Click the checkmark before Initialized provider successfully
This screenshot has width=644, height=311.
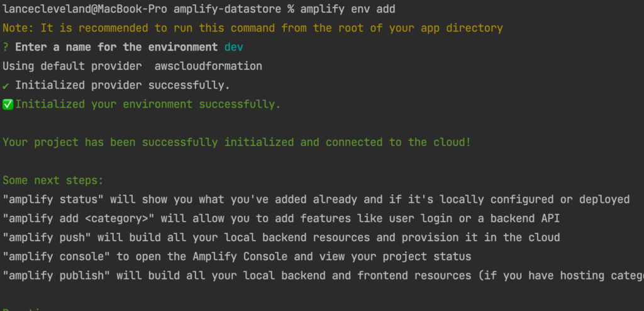point(6,86)
